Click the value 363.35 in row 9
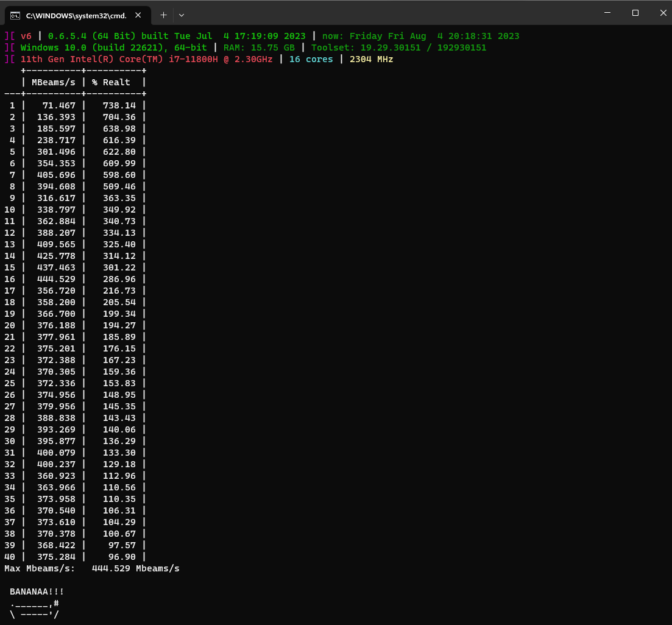This screenshot has width=672, height=625. 119,198
